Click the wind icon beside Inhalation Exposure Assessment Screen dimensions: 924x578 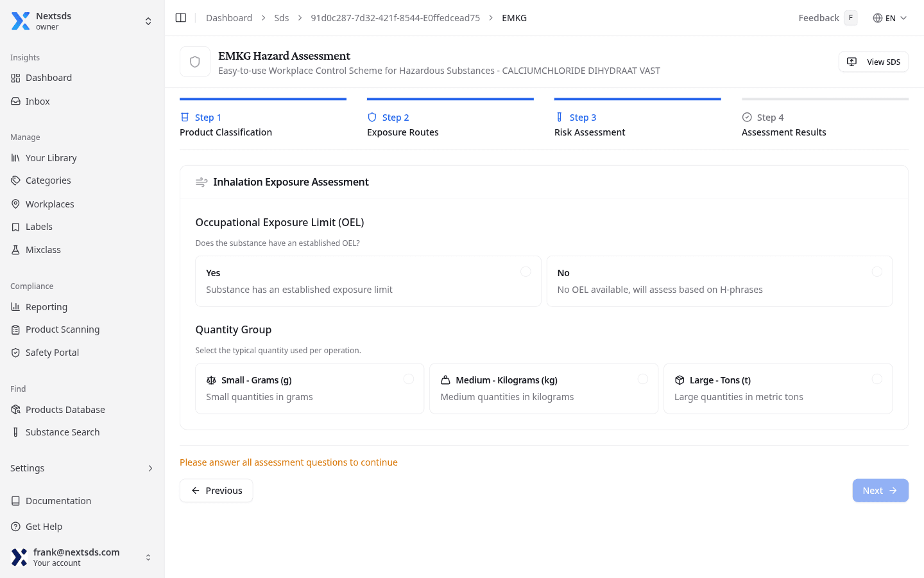click(201, 182)
